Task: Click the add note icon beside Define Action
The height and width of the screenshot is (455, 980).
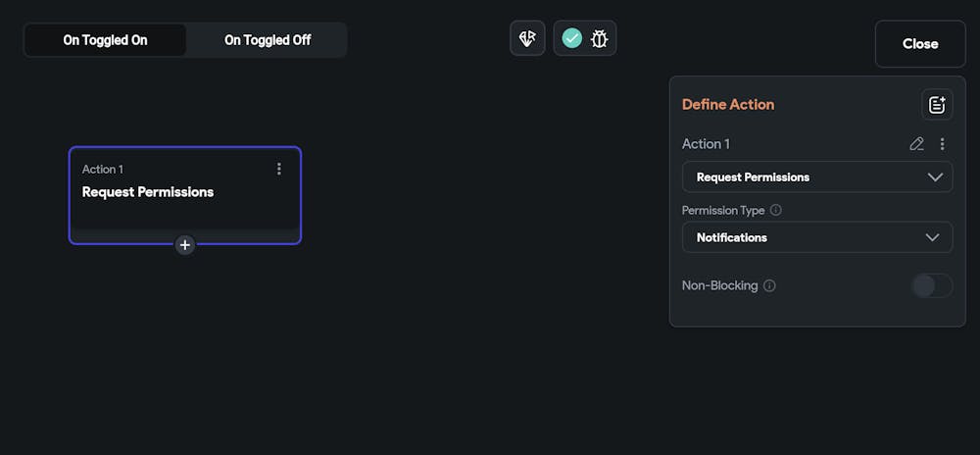Action: [936, 104]
